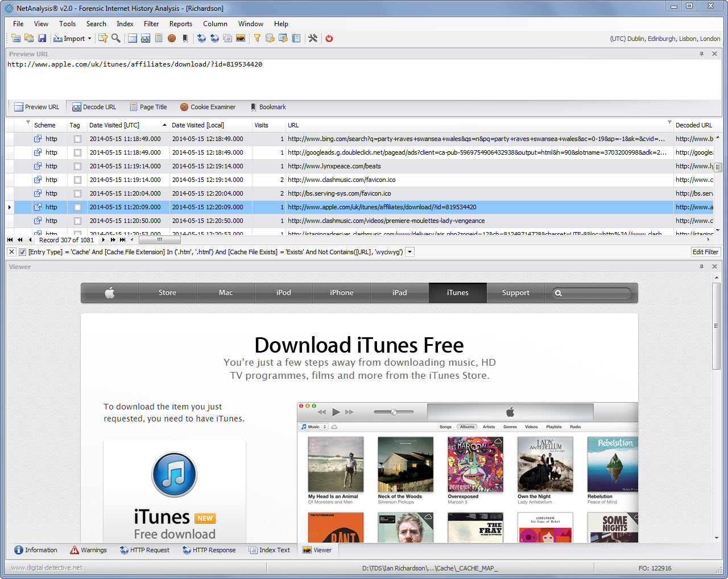
Task: Sort by Date Visited [UTC] column
Action: pos(127,125)
